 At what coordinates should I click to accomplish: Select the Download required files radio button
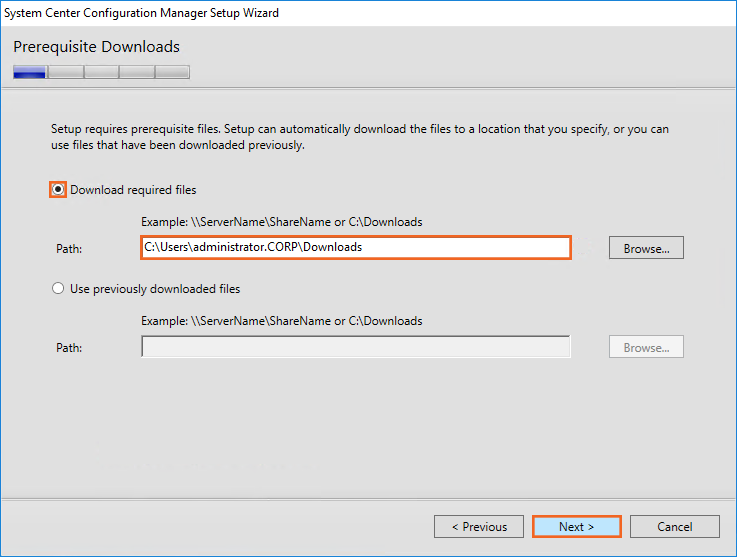click(58, 190)
